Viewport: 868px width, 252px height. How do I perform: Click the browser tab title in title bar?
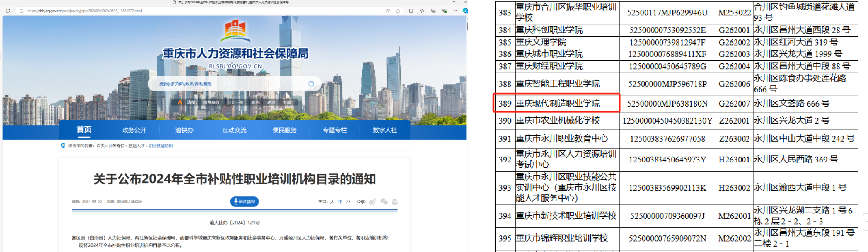pyautogui.click(x=233, y=2)
